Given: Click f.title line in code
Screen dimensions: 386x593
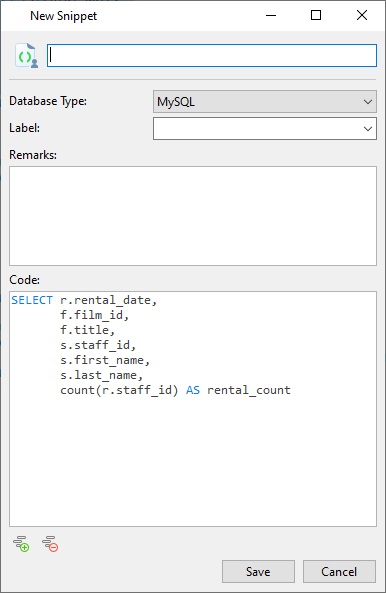Looking at the screenshot, I should click(x=87, y=330).
